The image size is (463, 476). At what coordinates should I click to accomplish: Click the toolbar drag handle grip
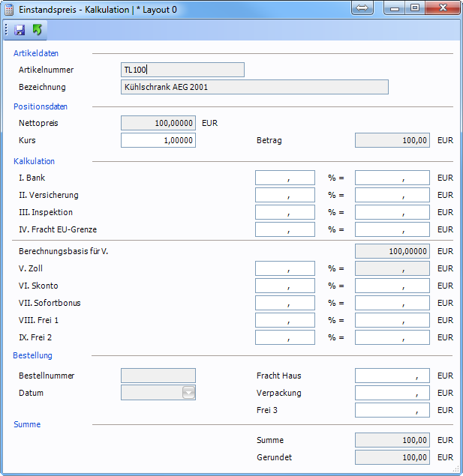point(6,30)
